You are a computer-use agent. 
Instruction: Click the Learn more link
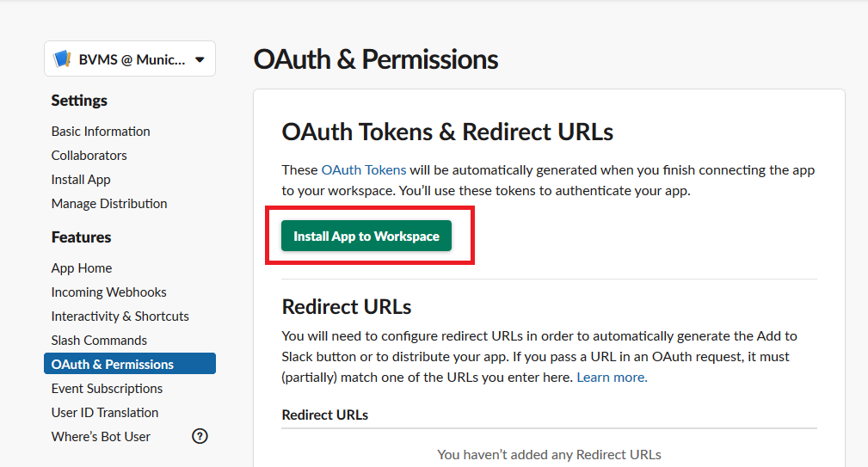click(x=612, y=377)
